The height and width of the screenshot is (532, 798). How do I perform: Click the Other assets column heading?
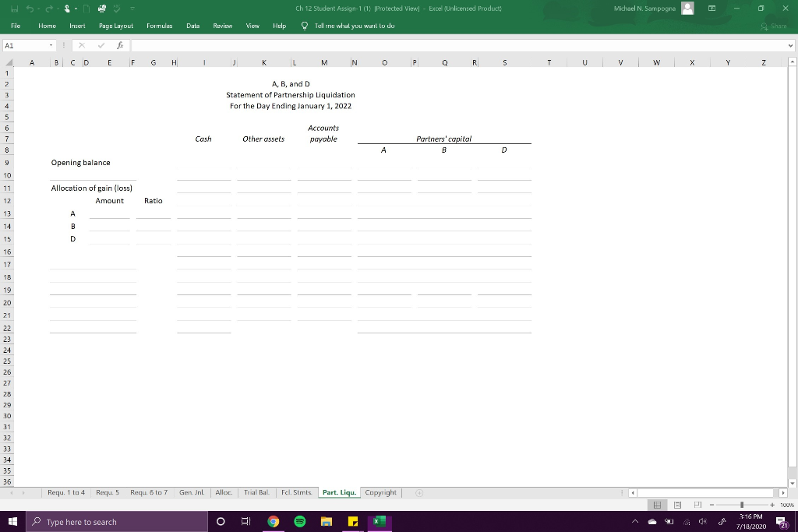tap(263, 139)
